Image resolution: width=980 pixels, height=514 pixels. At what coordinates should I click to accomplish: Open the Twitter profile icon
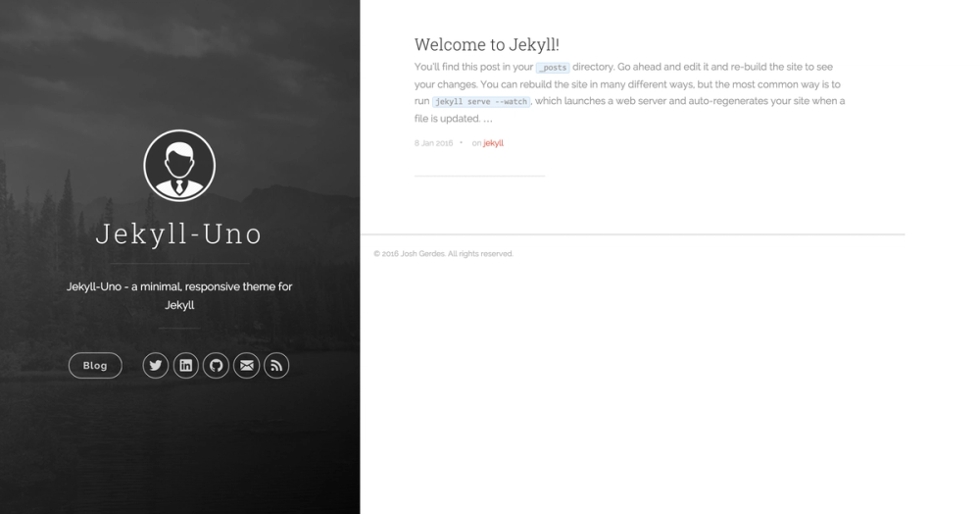point(156,366)
